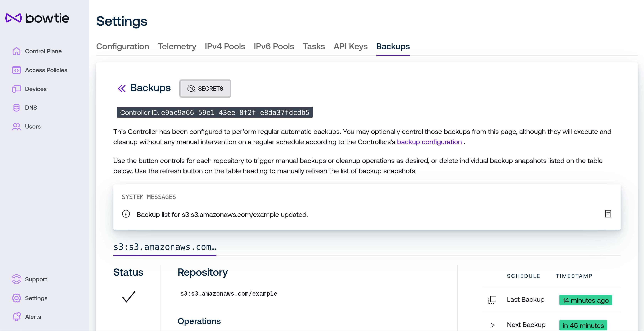The width and height of the screenshot is (644, 331).
Task: Go to DNS page
Action: [31, 108]
